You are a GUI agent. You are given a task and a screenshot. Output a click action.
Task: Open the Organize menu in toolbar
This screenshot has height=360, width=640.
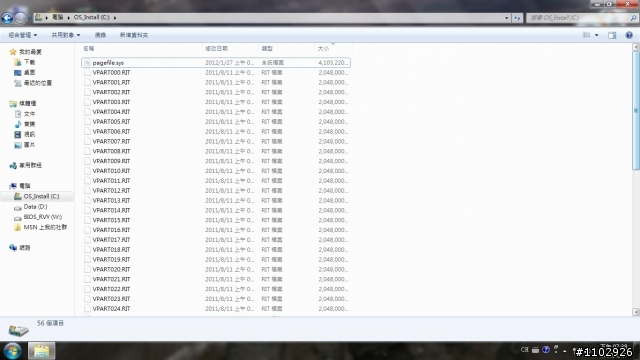point(23,35)
